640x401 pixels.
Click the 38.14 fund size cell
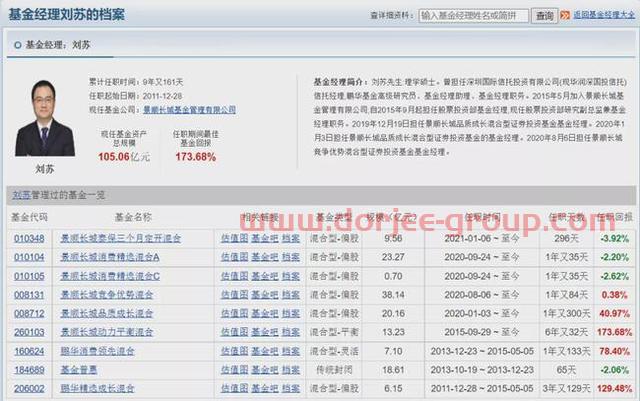(x=393, y=295)
